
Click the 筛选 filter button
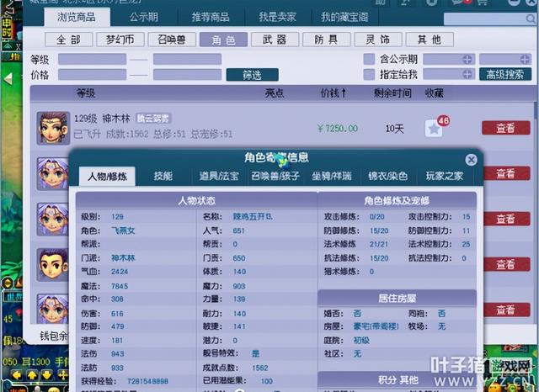point(253,75)
